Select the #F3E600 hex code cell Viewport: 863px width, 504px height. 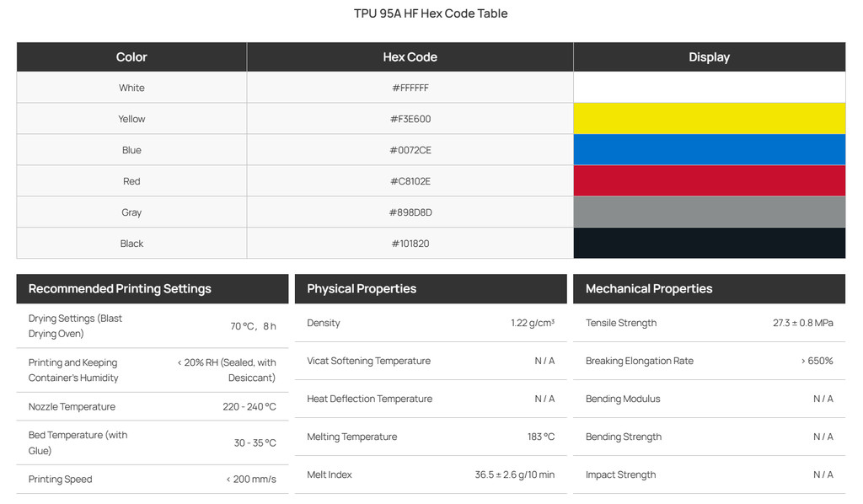pyautogui.click(x=410, y=118)
